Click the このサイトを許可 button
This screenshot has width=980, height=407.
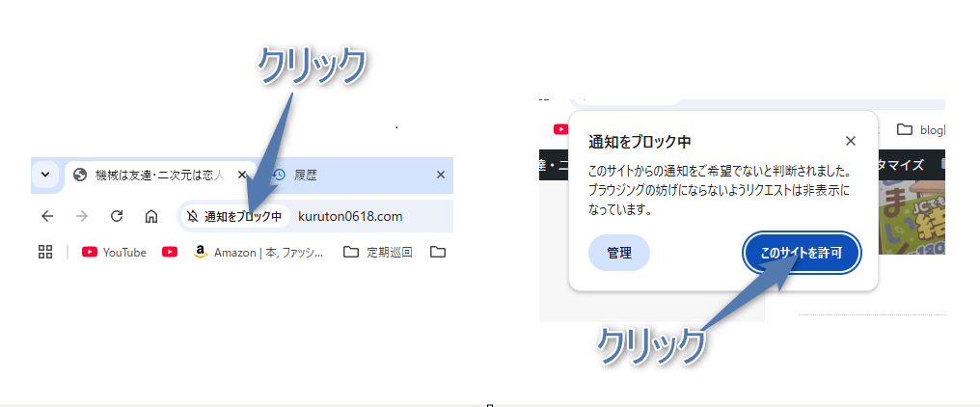[x=801, y=253]
